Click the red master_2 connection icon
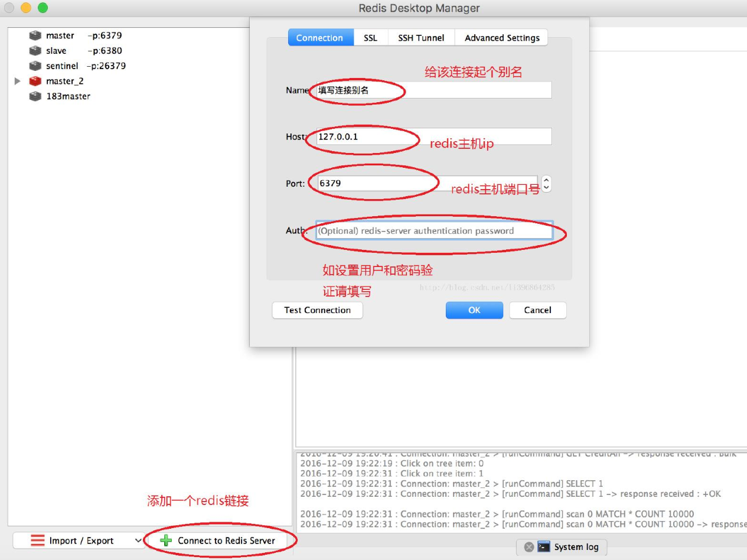Screen dimensions: 747x560 click(x=35, y=81)
